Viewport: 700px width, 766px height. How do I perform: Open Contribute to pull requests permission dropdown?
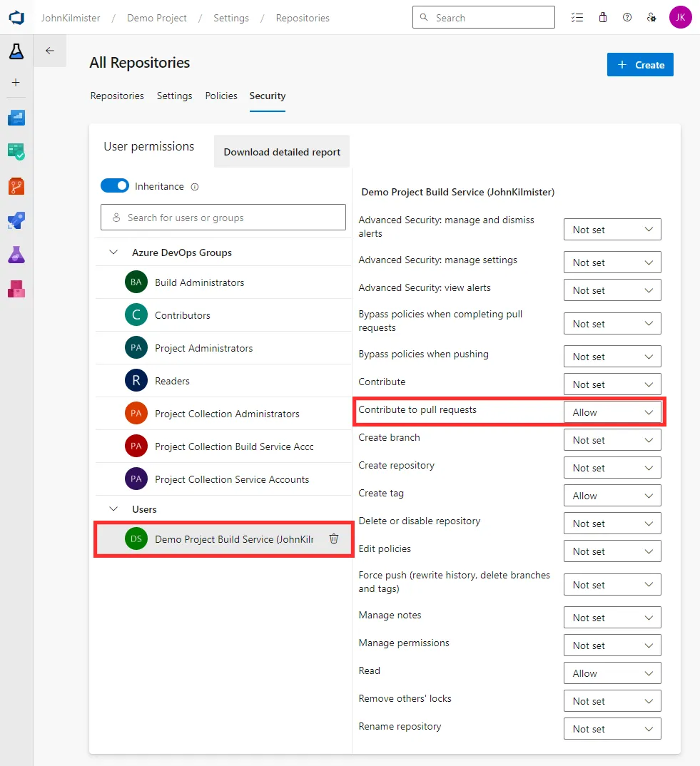(x=612, y=412)
